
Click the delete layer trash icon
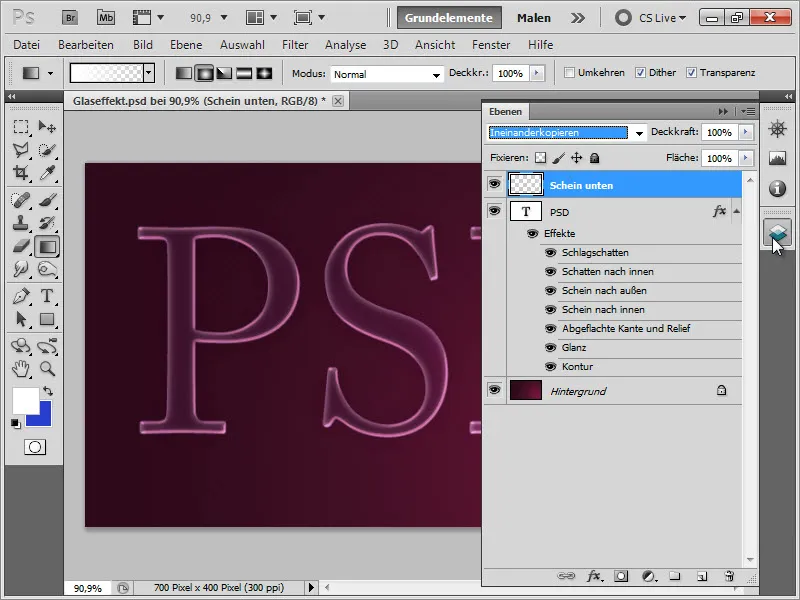(x=729, y=576)
